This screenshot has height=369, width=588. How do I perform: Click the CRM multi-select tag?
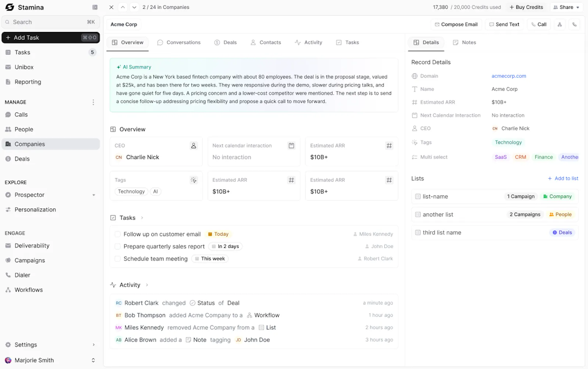point(520,157)
